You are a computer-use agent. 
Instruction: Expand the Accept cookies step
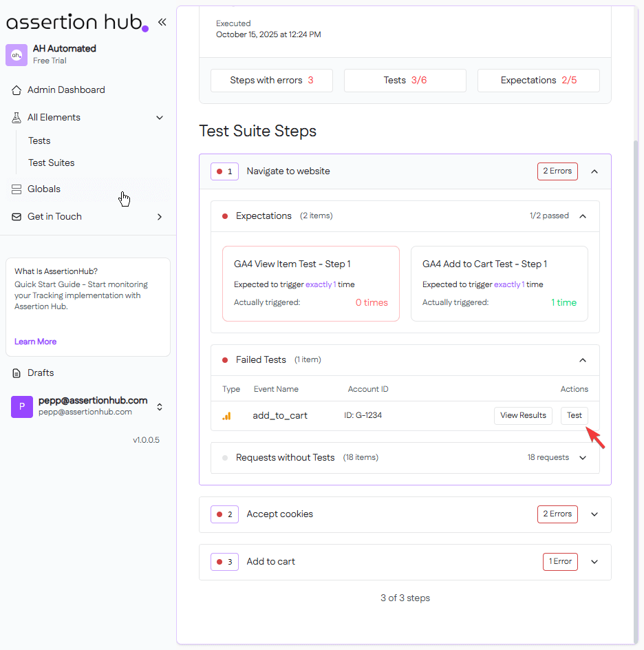click(x=595, y=514)
